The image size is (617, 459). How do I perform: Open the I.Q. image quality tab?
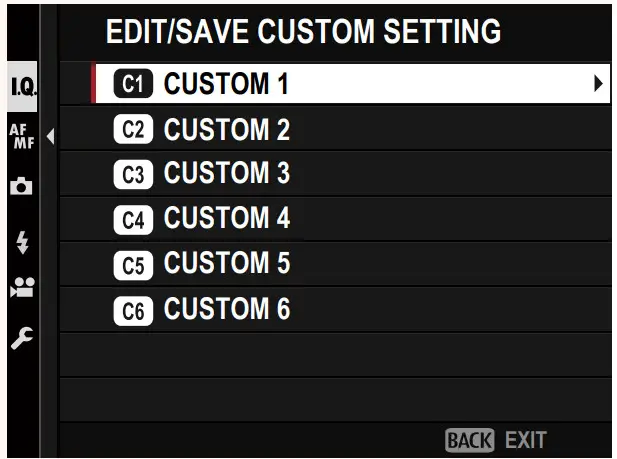click(x=22, y=88)
